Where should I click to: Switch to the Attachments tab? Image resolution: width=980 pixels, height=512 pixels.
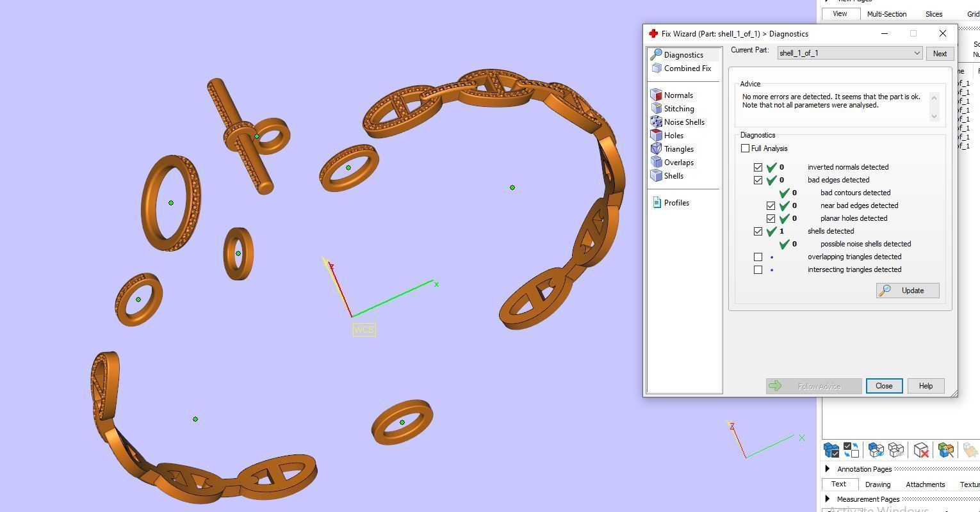pyautogui.click(x=925, y=484)
